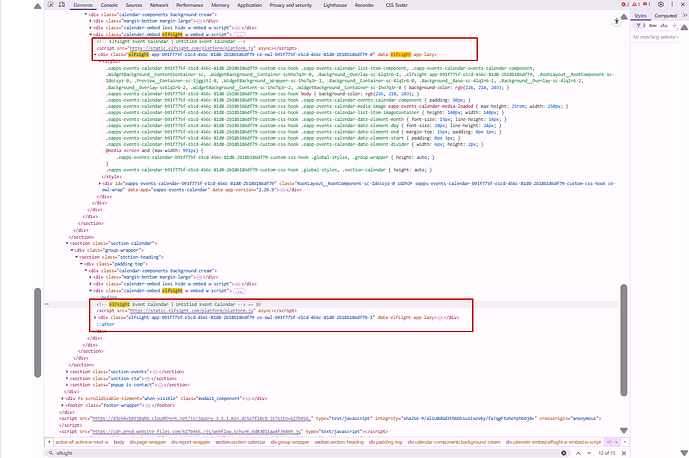689x458 pixels.
Task: Select the Styles sidebar tab
Action: (x=640, y=16)
